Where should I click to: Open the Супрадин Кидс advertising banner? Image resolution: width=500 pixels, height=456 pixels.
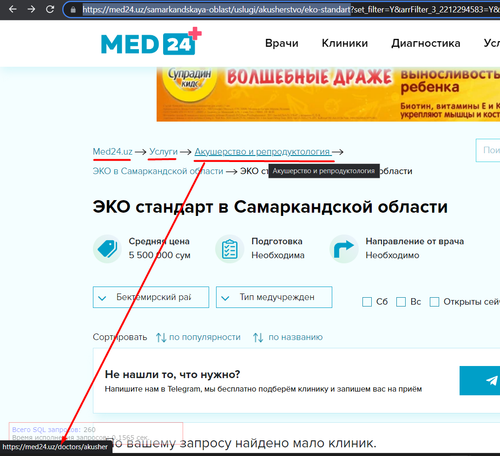coord(328,94)
